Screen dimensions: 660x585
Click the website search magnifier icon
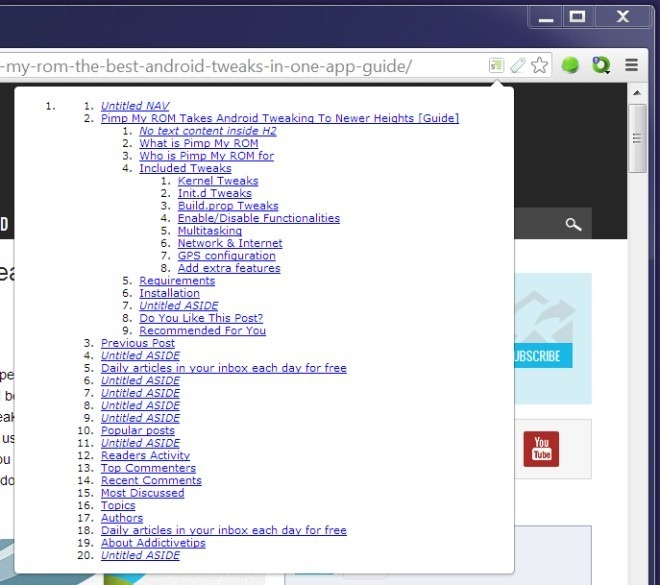point(573,224)
